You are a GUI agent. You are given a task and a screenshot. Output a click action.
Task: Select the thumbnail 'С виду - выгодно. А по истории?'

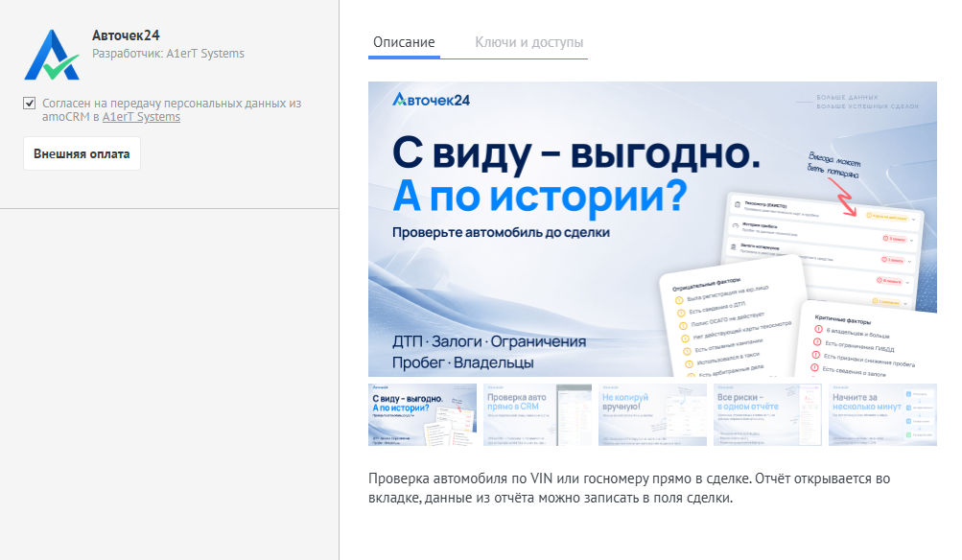click(x=422, y=414)
